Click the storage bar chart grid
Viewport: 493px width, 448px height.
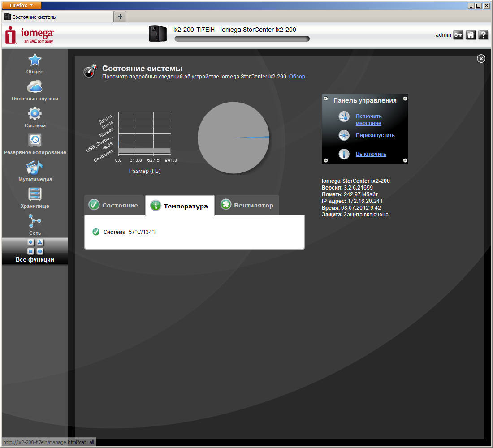tap(145, 134)
